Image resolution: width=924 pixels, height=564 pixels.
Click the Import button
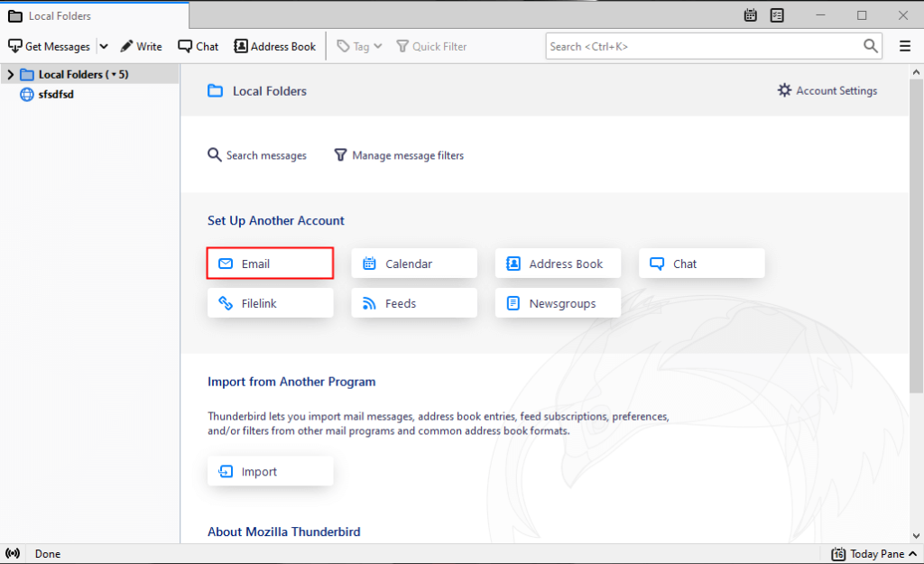tap(271, 471)
